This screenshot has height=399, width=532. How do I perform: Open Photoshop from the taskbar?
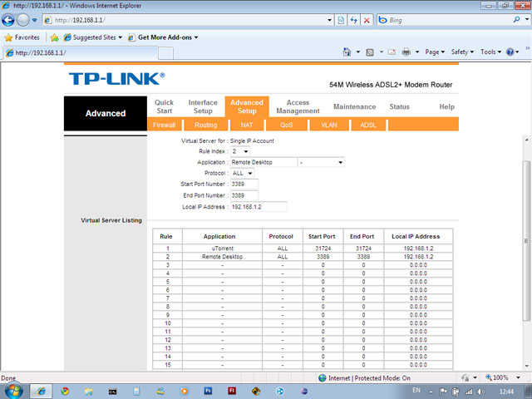(x=208, y=391)
